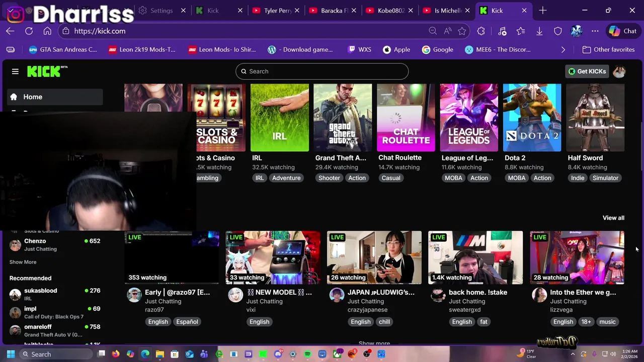This screenshot has width=644, height=362.
Task: Click the Half Sword category title
Action: (585, 158)
